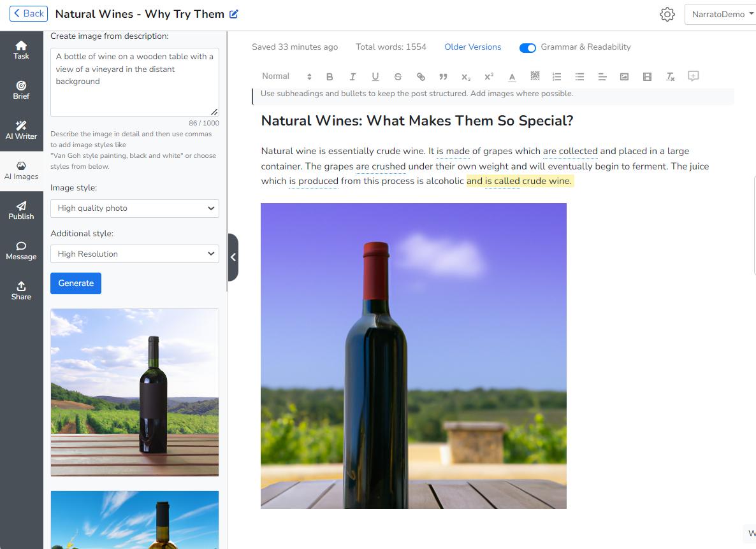
Task: Apply superscript formatting
Action: click(489, 76)
